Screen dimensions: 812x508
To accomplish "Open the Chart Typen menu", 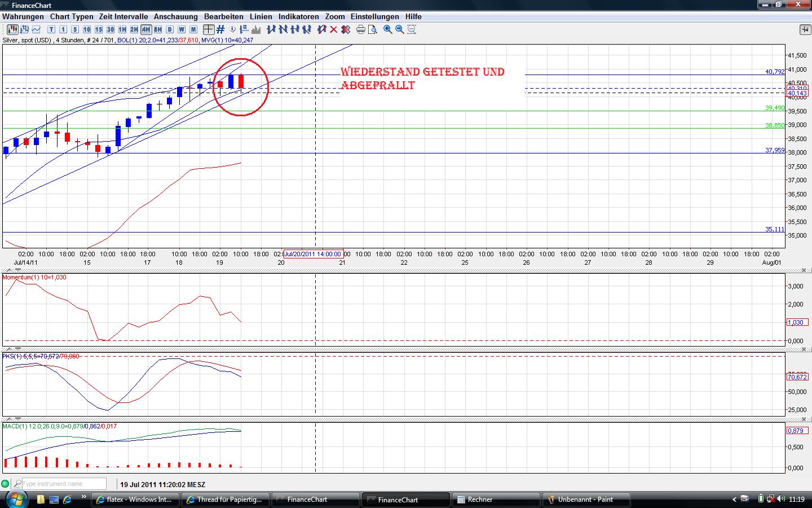I will point(72,16).
